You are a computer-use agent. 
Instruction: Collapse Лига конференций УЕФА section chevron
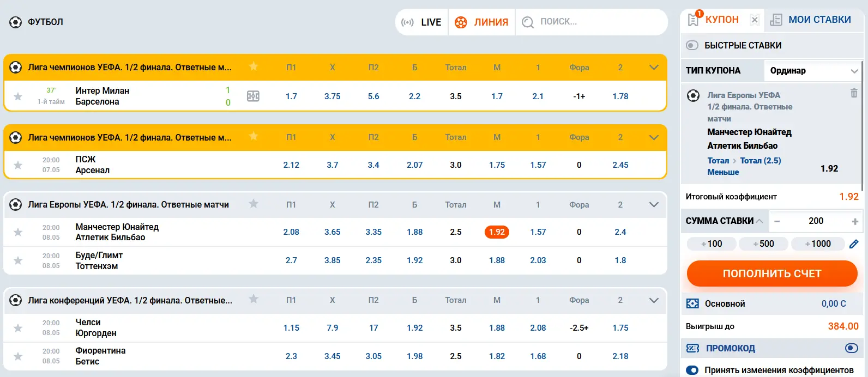[x=654, y=300]
